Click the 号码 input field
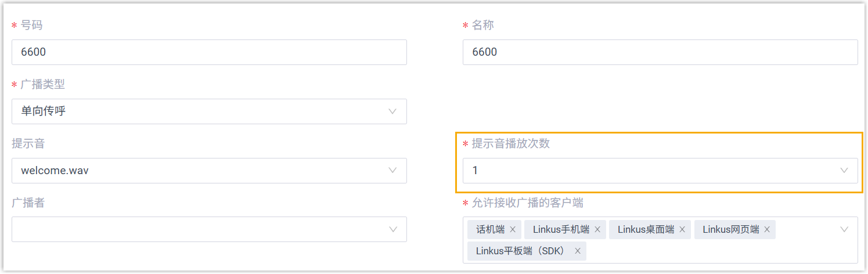Screen dimensions: 868x274 209,52
